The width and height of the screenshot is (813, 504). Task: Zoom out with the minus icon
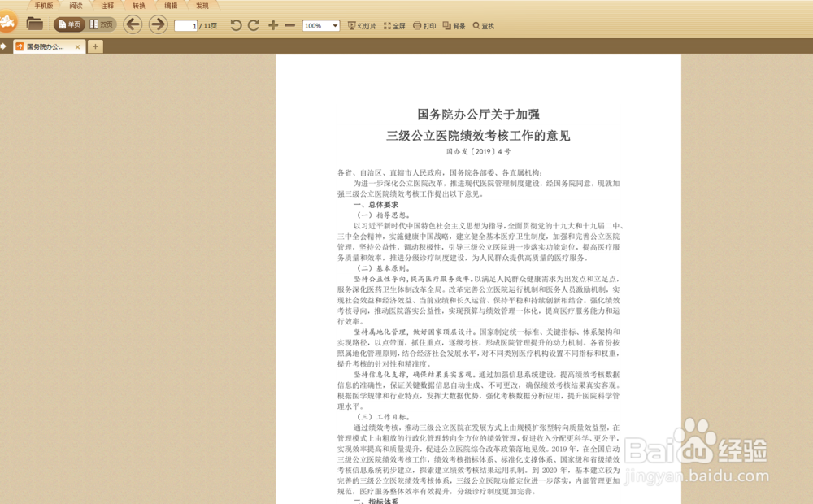289,25
